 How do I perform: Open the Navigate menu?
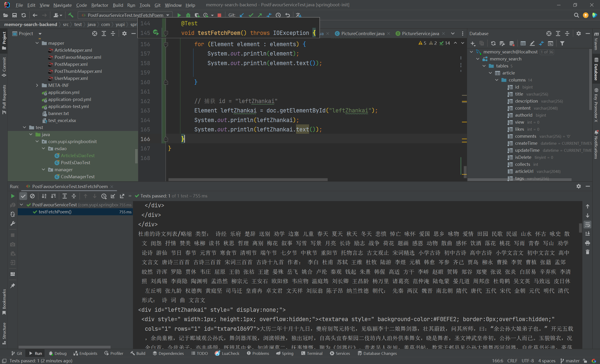point(62,5)
